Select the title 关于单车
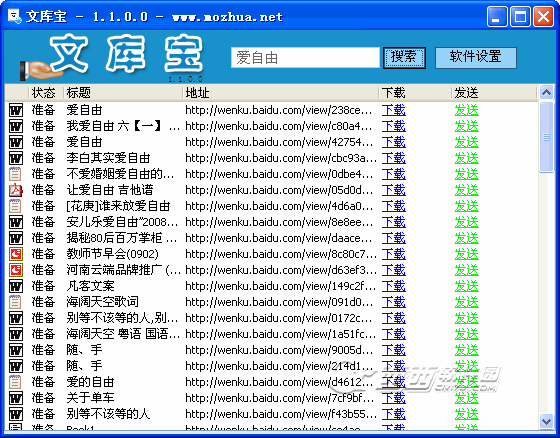 [x=90, y=398]
